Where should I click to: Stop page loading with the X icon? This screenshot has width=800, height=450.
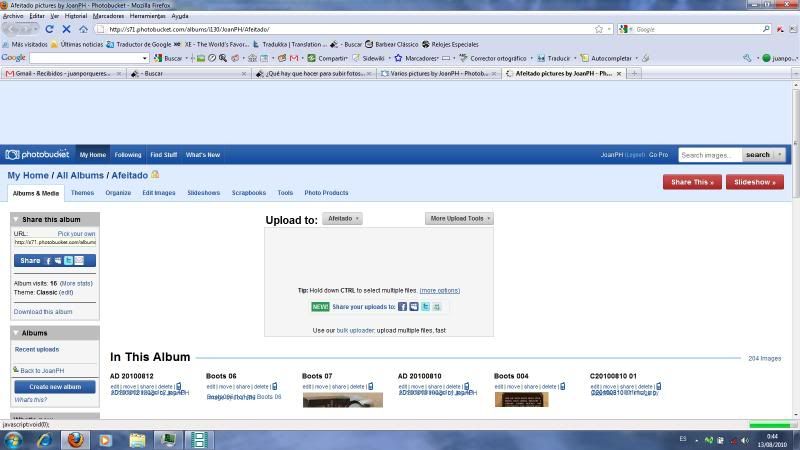pyautogui.click(x=66, y=29)
